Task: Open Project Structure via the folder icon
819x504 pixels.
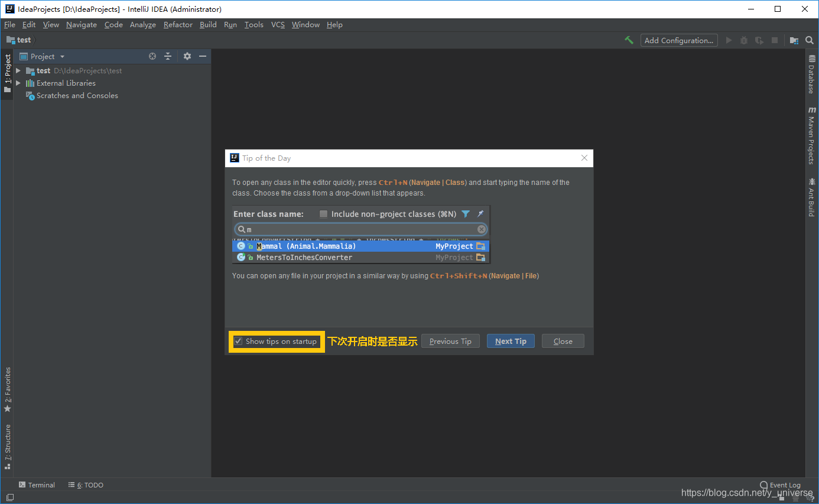Action: pyautogui.click(x=794, y=40)
